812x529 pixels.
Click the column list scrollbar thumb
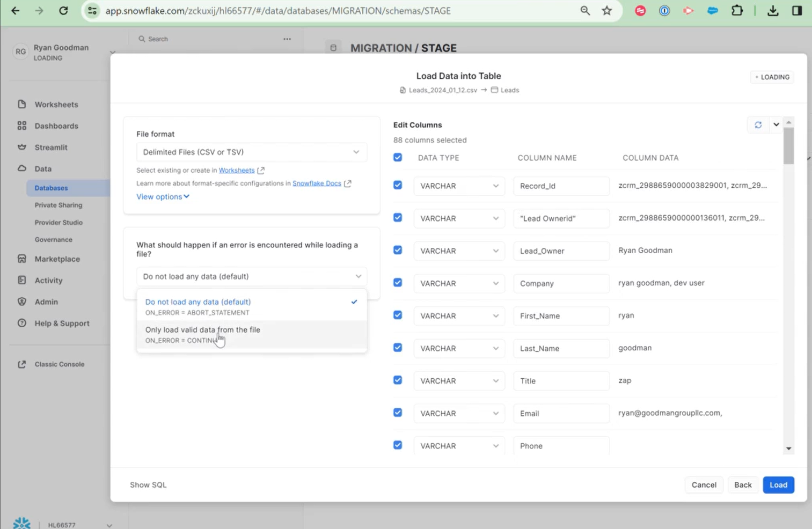[788, 146]
